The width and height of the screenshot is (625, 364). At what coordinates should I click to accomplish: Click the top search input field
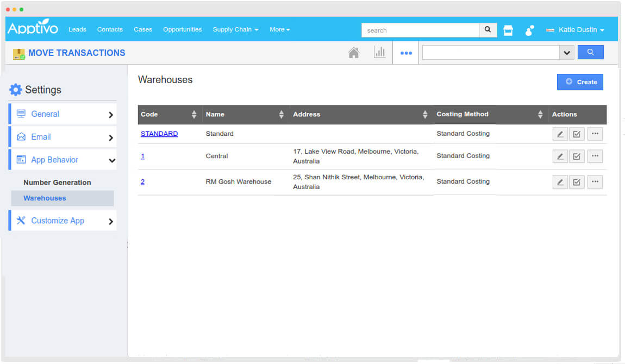pos(420,30)
